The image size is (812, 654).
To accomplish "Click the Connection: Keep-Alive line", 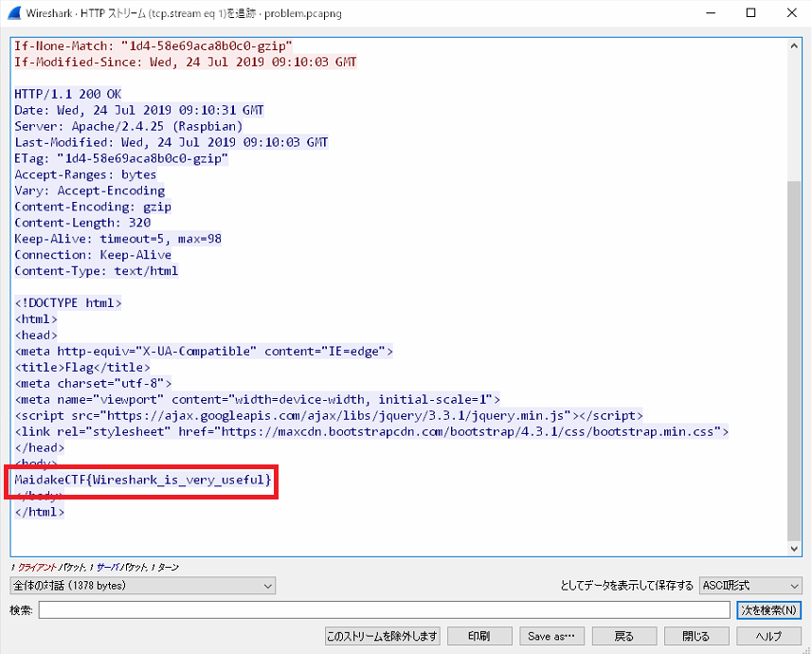I will click(x=93, y=254).
